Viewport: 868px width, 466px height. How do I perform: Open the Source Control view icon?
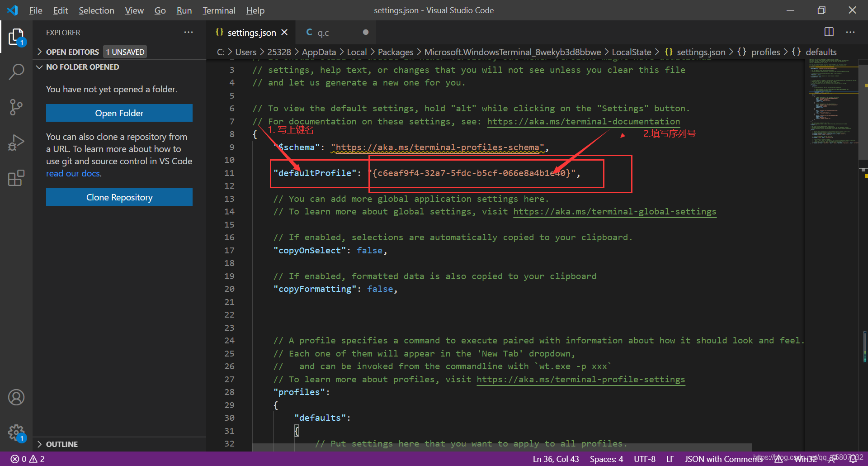point(16,107)
